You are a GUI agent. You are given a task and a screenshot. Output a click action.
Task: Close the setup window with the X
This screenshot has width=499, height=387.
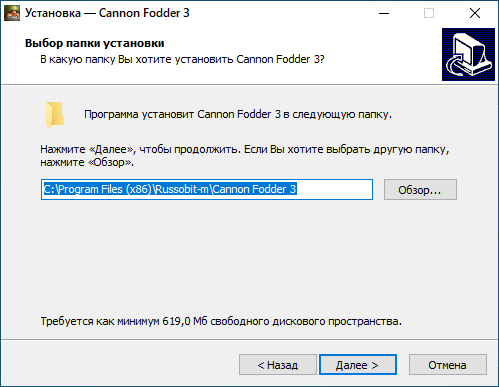475,13
